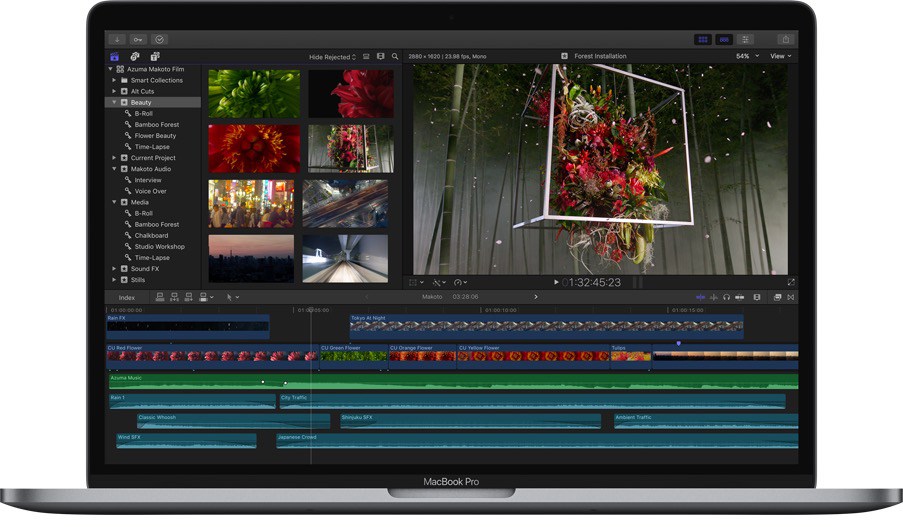
Task: Open the viewer View options dropdown
Action: click(781, 56)
